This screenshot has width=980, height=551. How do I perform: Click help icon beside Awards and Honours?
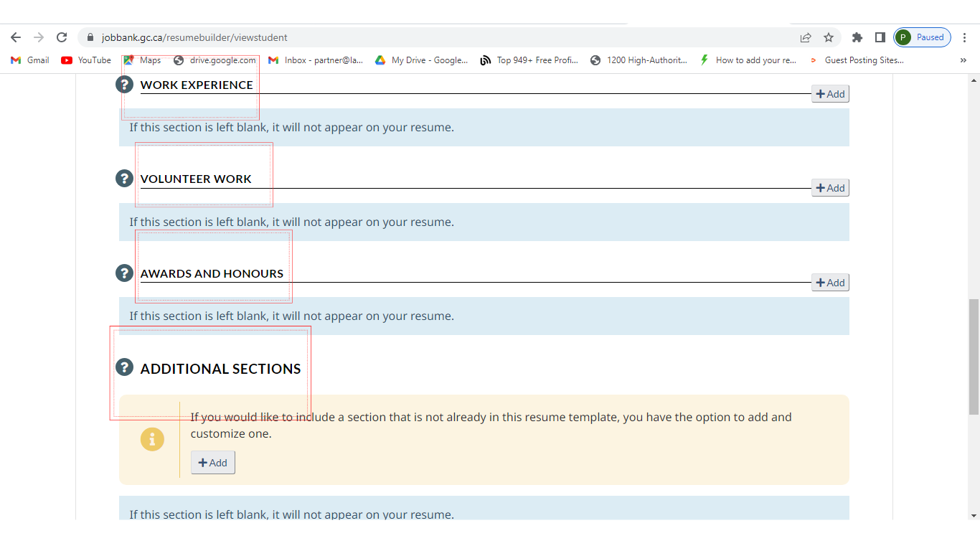[124, 273]
